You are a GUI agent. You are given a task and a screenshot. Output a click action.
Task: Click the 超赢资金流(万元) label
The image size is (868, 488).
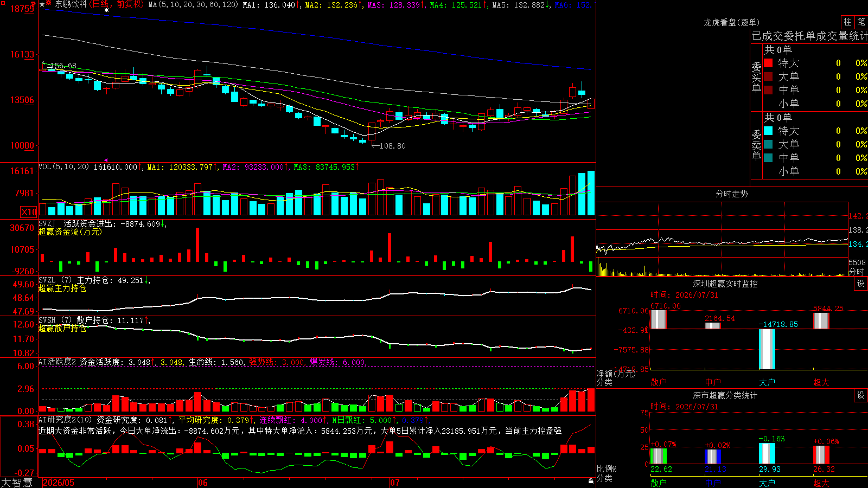70,232
